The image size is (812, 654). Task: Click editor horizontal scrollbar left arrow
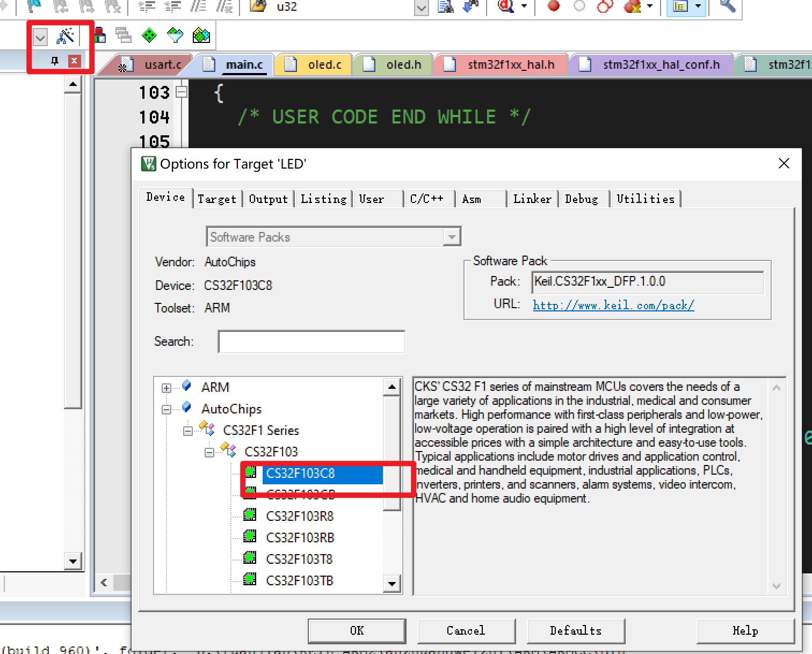104,583
